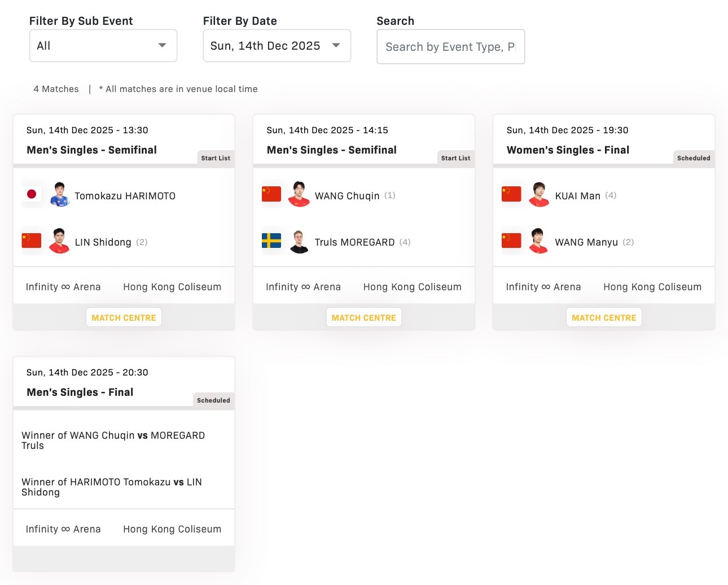728x585 pixels.
Task: Click Start List badge on 13:30 semifinal
Action: [x=216, y=158]
